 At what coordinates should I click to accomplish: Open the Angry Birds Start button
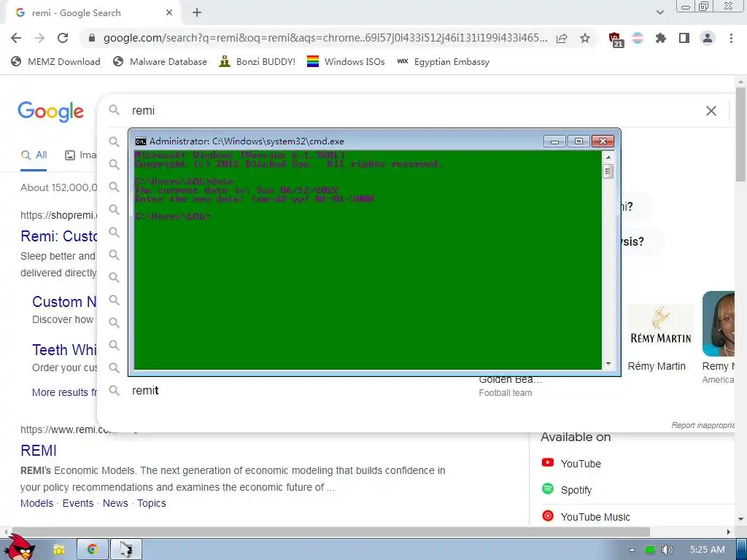tap(19, 548)
